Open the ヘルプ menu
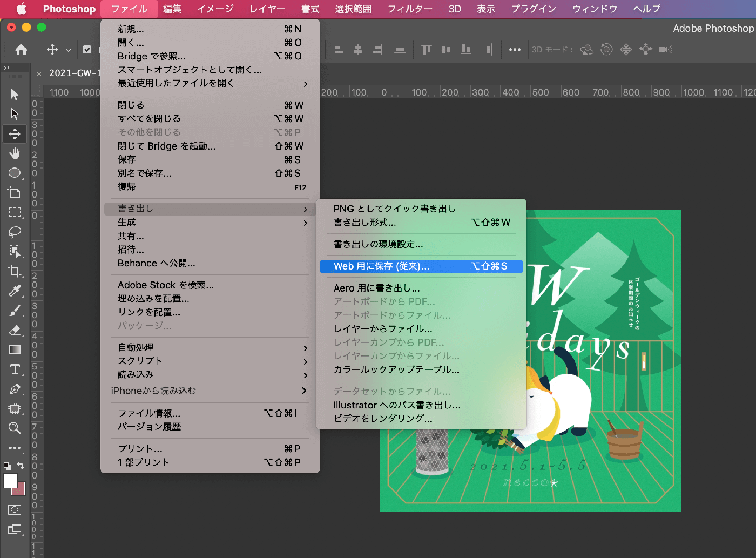 [x=647, y=9]
